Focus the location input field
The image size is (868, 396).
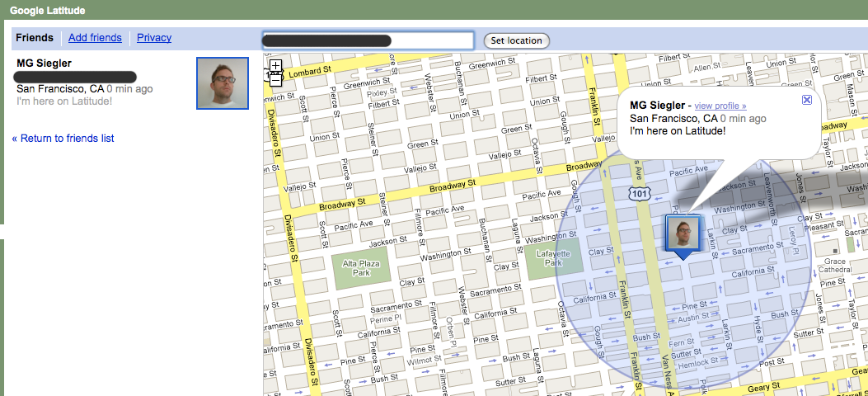[368, 40]
